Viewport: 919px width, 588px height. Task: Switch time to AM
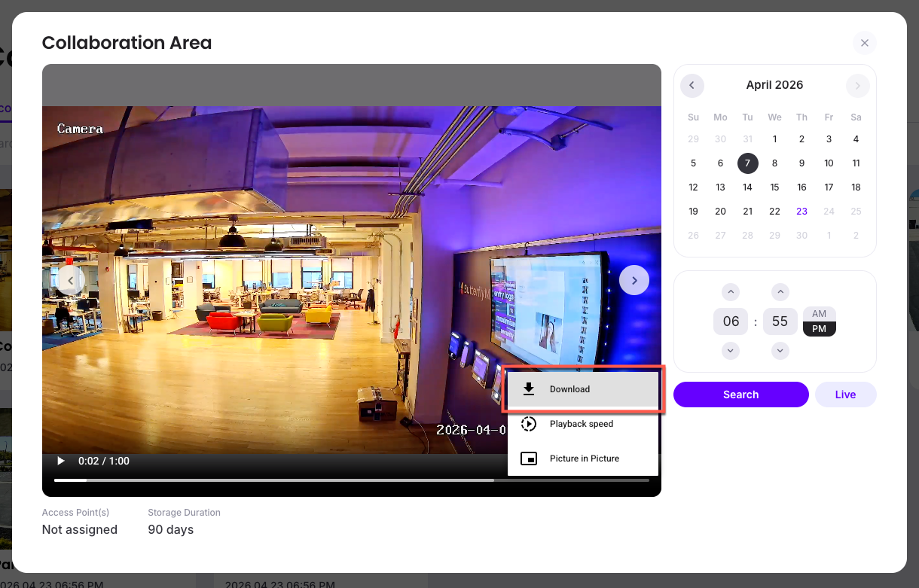tap(819, 314)
